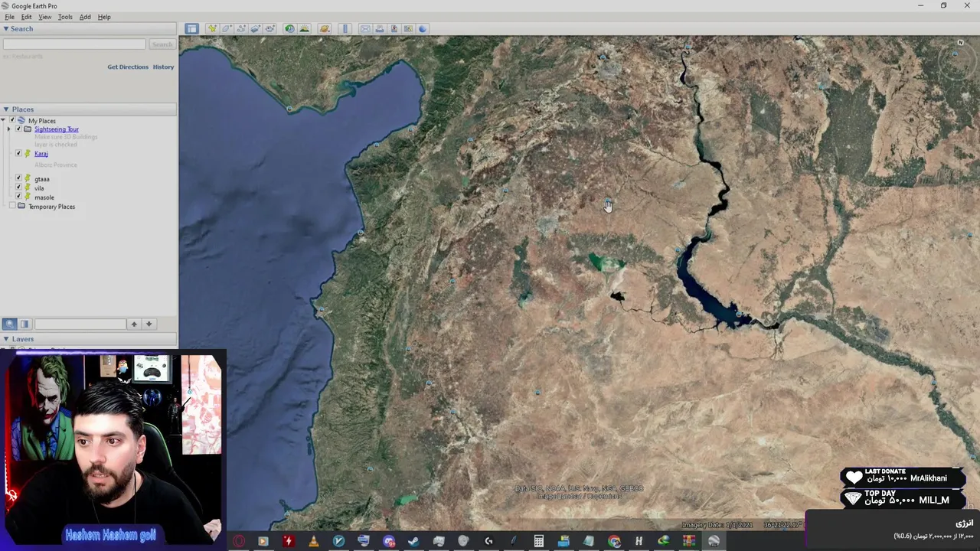
Task: Open the planet switcher (Saturn) icon
Action: [325, 29]
